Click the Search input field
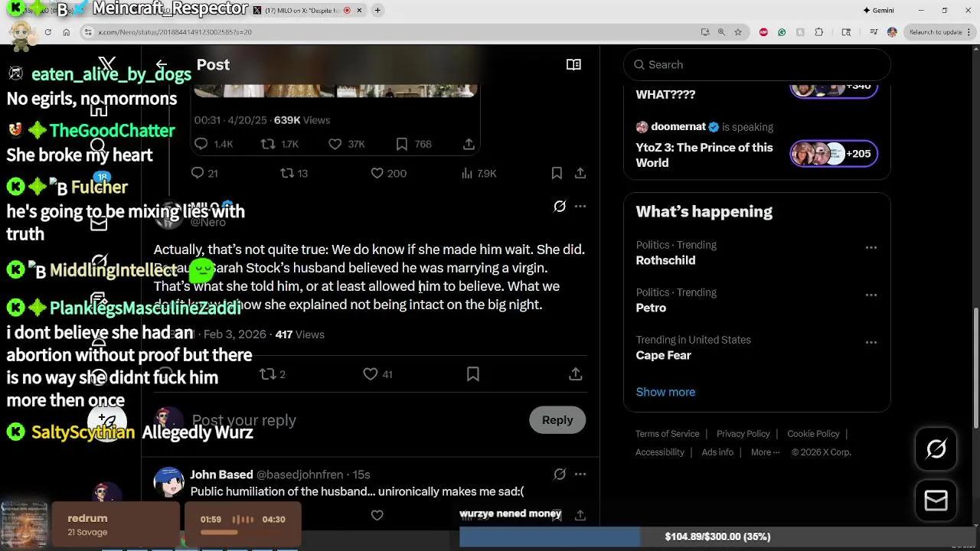 click(x=757, y=65)
